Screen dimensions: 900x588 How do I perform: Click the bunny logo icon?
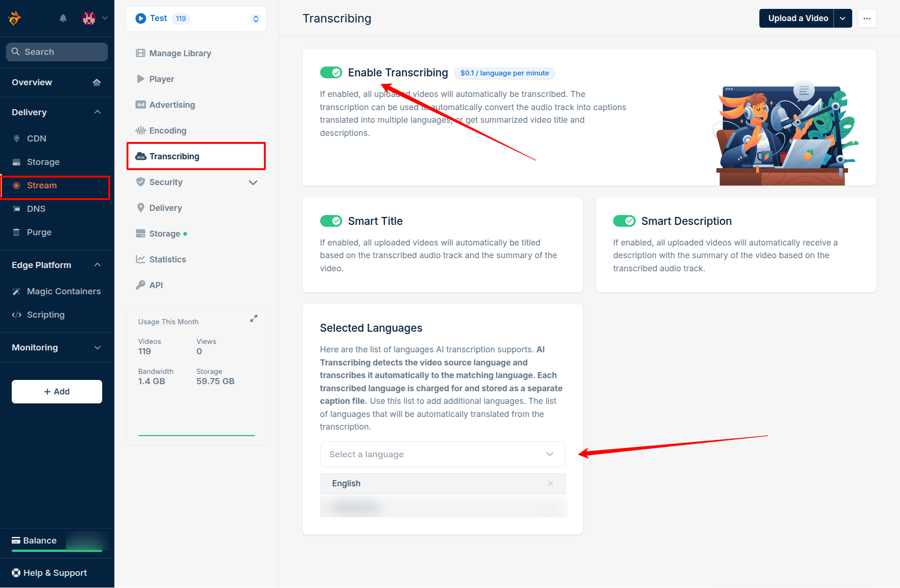pyautogui.click(x=15, y=18)
